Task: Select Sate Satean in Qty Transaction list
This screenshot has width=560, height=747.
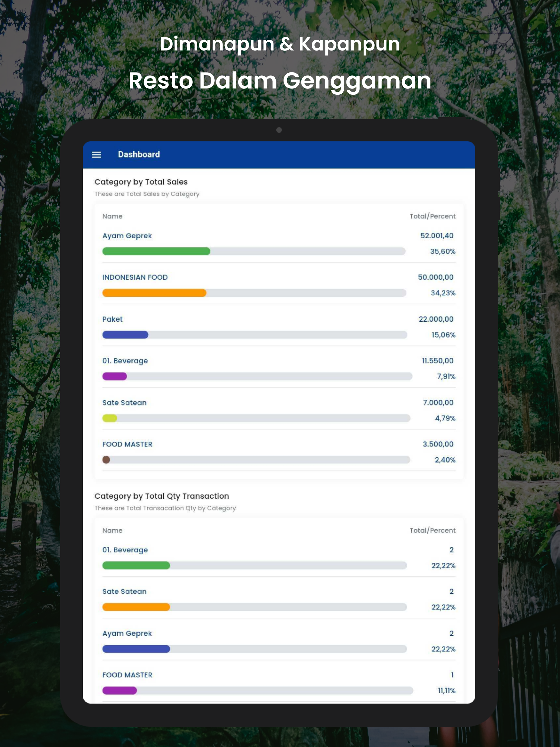Action: click(x=125, y=591)
